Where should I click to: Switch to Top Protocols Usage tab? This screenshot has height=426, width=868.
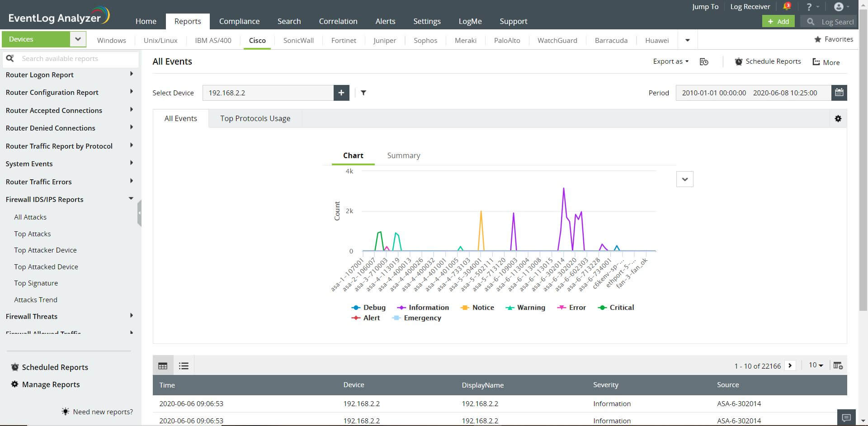(x=255, y=118)
